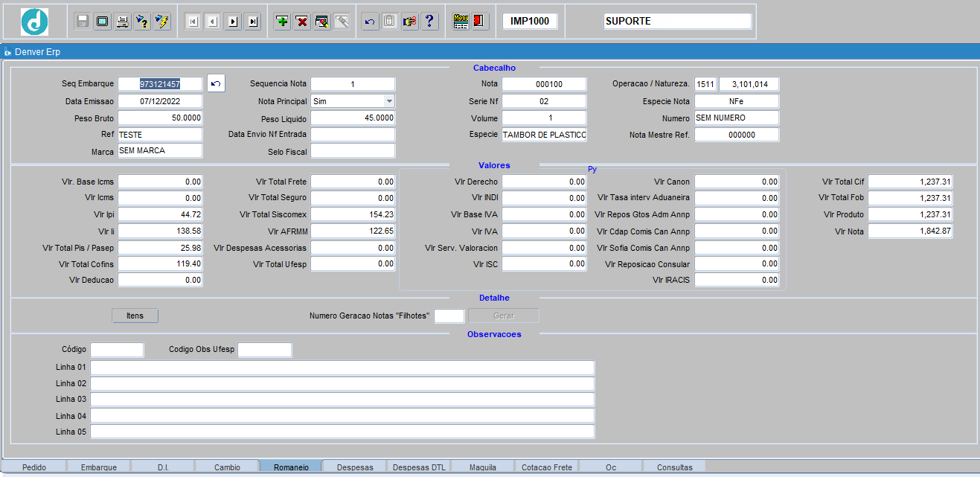
Task: Click the Gerar button
Action: pos(504,316)
